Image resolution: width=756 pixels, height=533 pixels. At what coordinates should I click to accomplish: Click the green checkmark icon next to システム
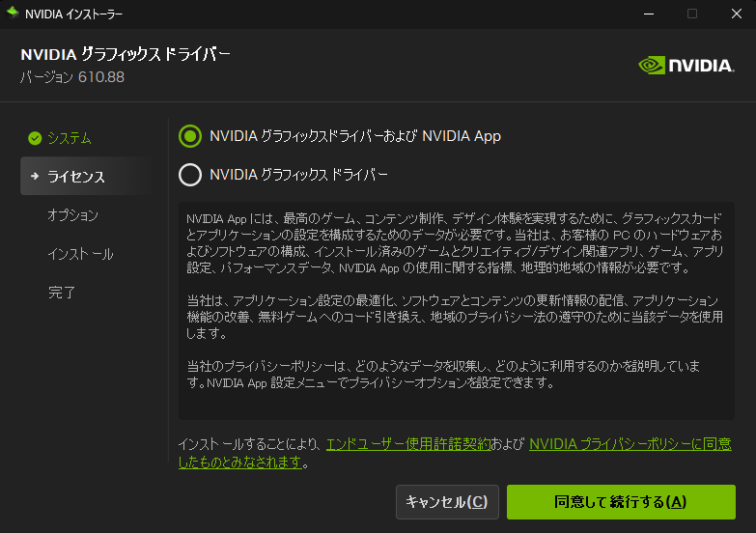pos(35,138)
